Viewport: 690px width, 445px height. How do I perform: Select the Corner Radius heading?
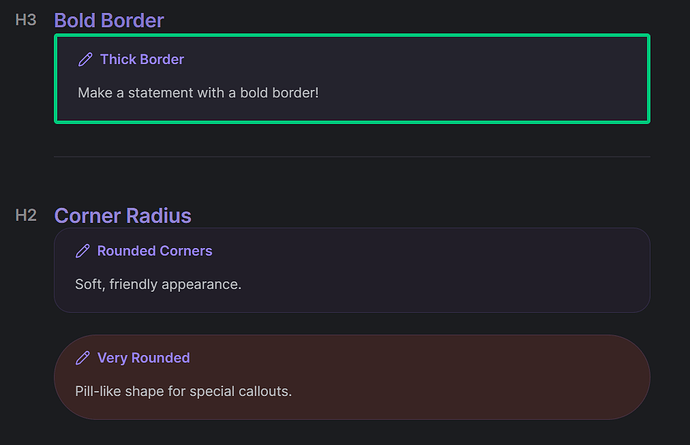[122, 215]
